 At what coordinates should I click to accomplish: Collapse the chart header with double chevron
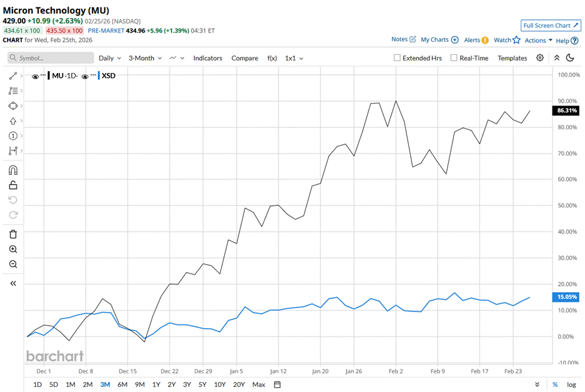click(557, 58)
